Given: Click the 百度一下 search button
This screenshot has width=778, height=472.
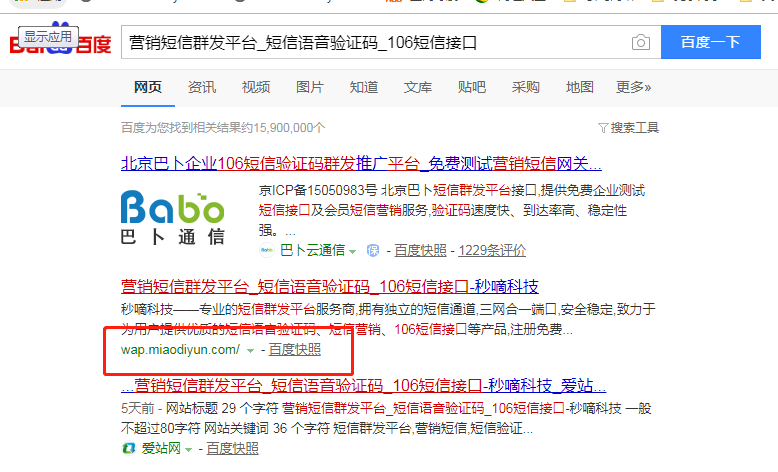Looking at the screenshot, I should click(x=711, y=42).
